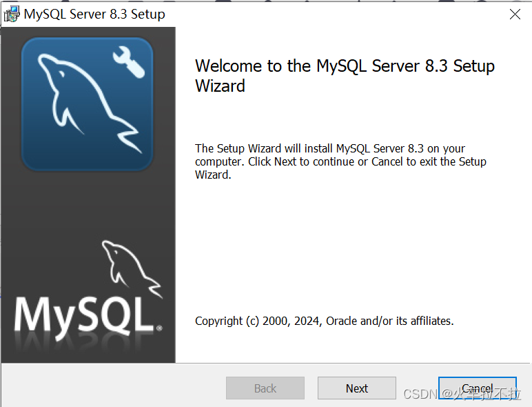This screenshot has width=532, height=407.
Task: Click the Next button to continue setup
Action: (356, 388)
